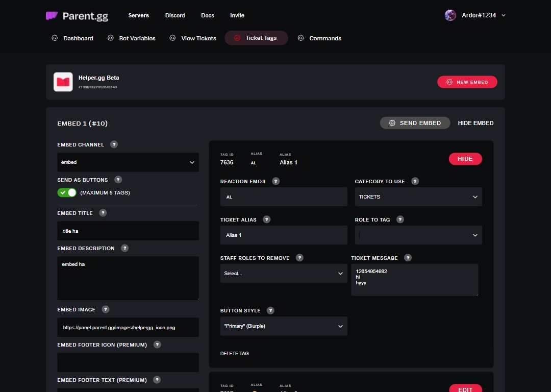
Task: Click Invite in the top navigation
Action: tap(237, 15)
